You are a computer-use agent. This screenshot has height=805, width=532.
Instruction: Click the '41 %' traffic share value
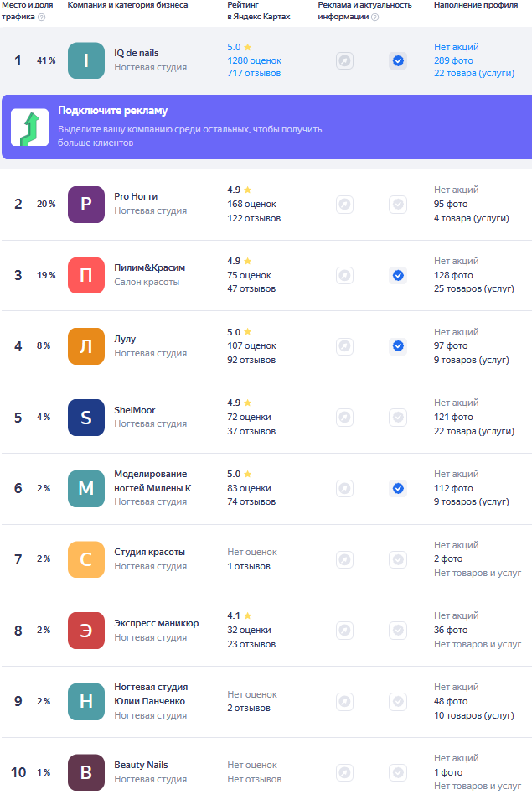tap(46, 60)
